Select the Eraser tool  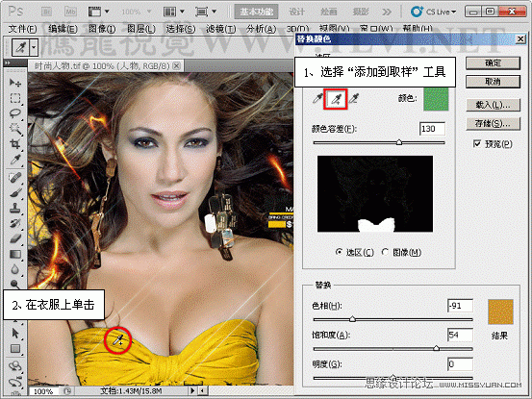[x=15, y=238]
